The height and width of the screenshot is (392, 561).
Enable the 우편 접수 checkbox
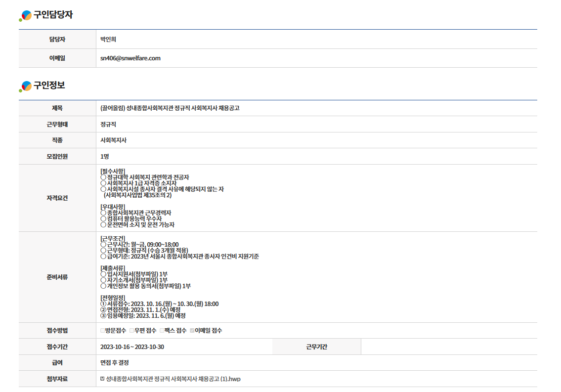[x=131, y=331]
